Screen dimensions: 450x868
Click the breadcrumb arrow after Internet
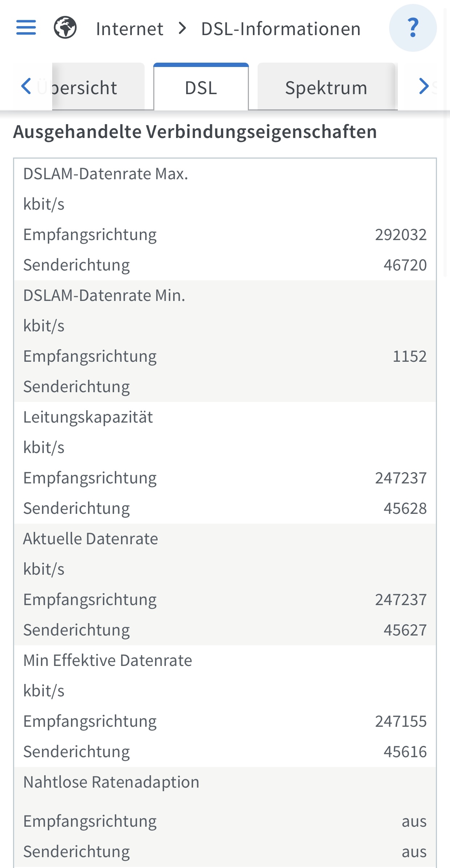point(183,28)
